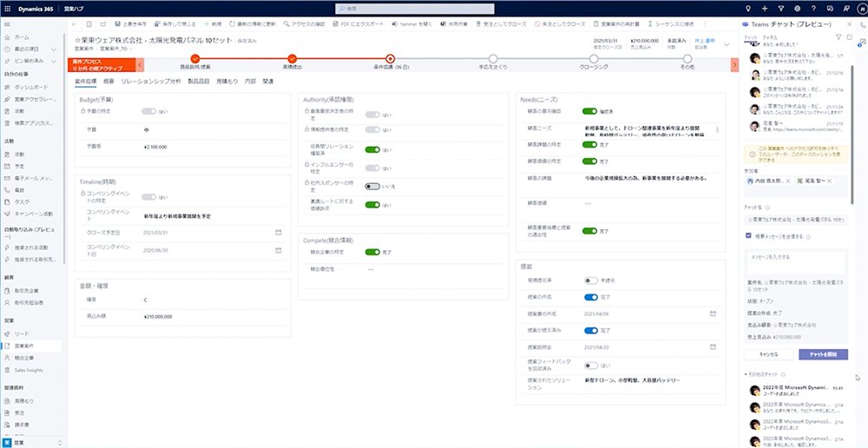Click Yammer を開く command
868x448 pixels.
click(412, 24)
